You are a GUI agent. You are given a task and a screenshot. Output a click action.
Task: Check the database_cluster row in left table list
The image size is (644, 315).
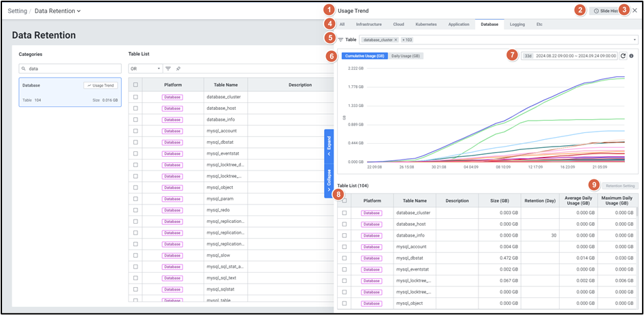(x=136, y=97)
